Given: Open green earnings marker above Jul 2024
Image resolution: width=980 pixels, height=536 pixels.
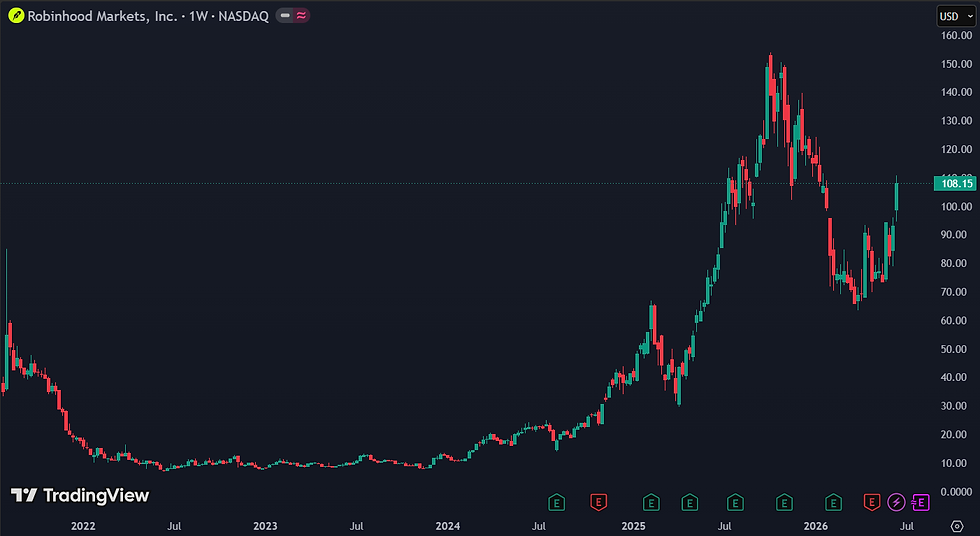Looking at the screenshot, I should 556,502.
